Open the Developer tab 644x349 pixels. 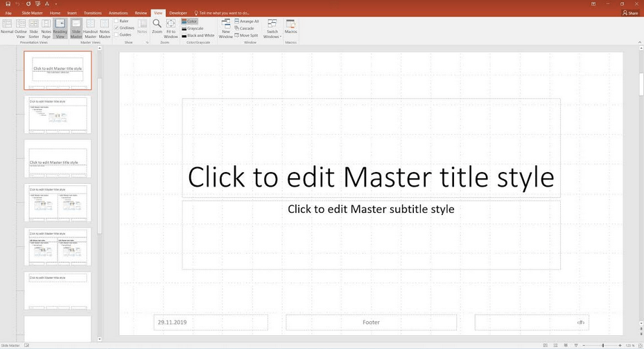tap(178, 12)
